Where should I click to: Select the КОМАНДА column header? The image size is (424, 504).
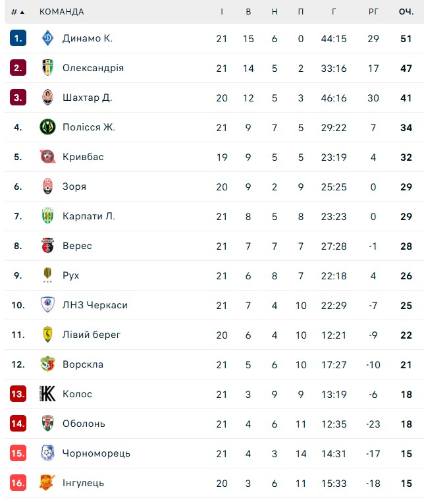62,12
